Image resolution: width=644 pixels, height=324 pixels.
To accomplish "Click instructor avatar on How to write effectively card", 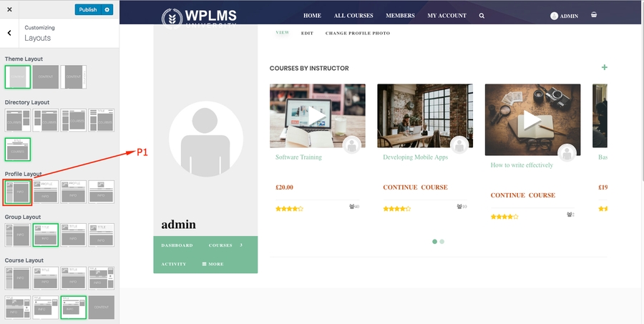I will [567, 153].
